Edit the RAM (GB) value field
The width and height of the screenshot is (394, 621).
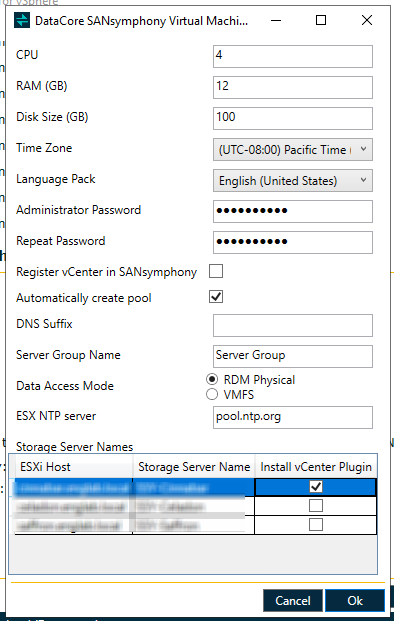click(293, 87)
